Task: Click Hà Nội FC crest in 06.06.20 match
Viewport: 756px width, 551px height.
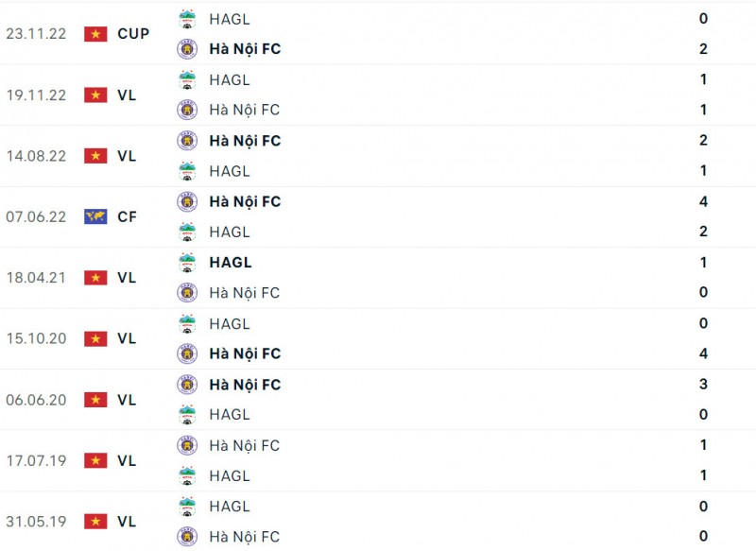Action: click(x=187, y=385)
